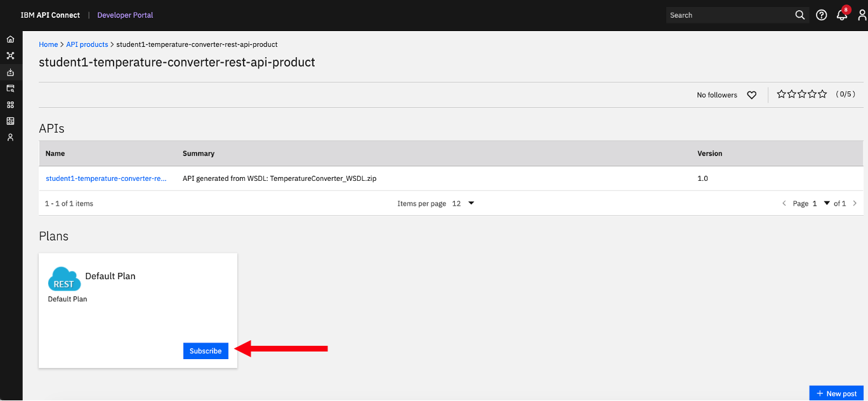Click the (0/5) rating count
The height and width of the screenshot is (401, 868).
pyautogui.click(x=846, y=94)
